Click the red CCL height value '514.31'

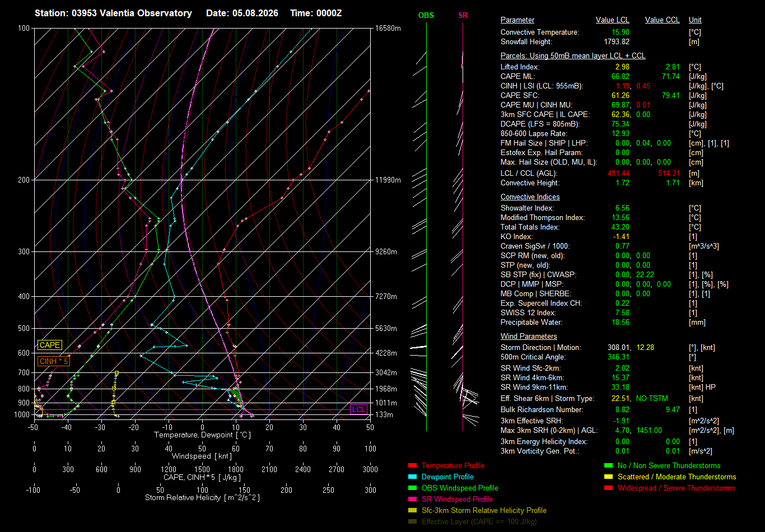[x=669, y=174]
